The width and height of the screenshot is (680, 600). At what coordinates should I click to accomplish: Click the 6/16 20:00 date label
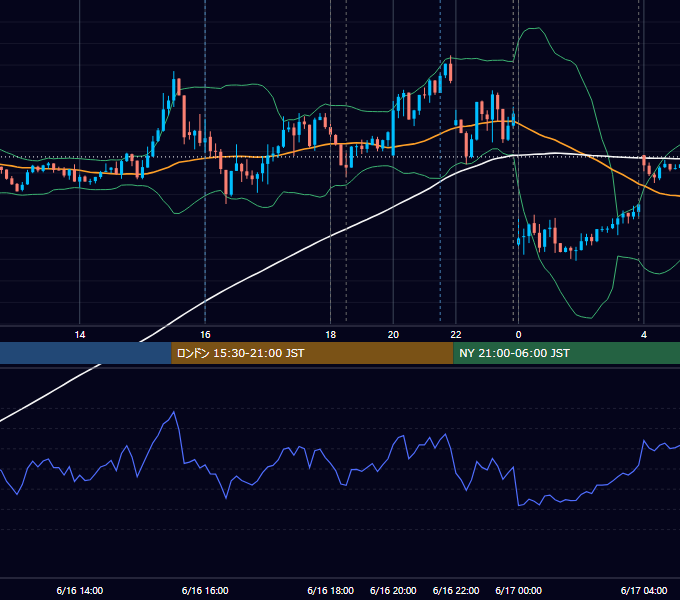coord(393,590)
